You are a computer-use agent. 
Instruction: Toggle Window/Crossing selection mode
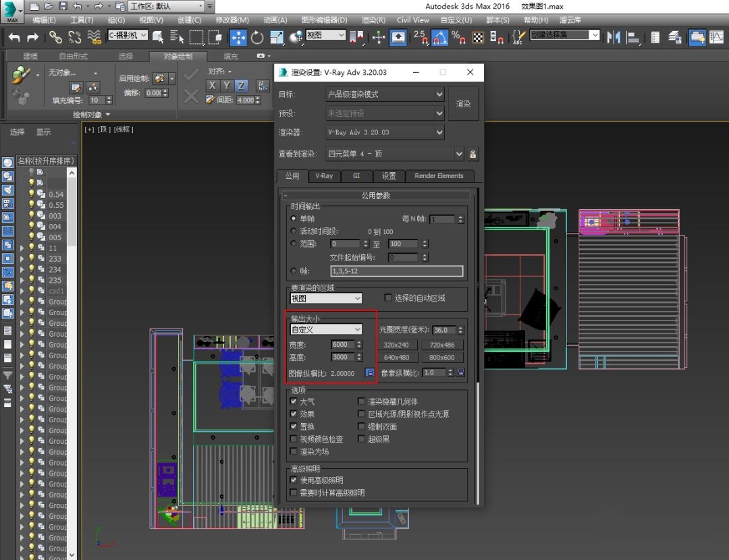[x=215, y=37]
